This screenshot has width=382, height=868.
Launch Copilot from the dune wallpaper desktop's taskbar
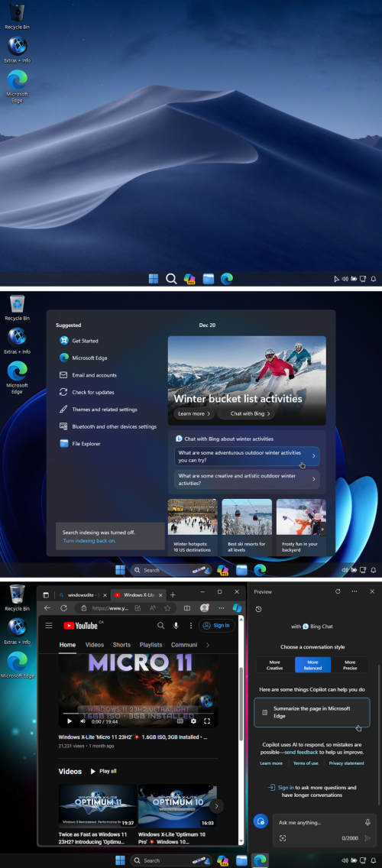[190, 279]
